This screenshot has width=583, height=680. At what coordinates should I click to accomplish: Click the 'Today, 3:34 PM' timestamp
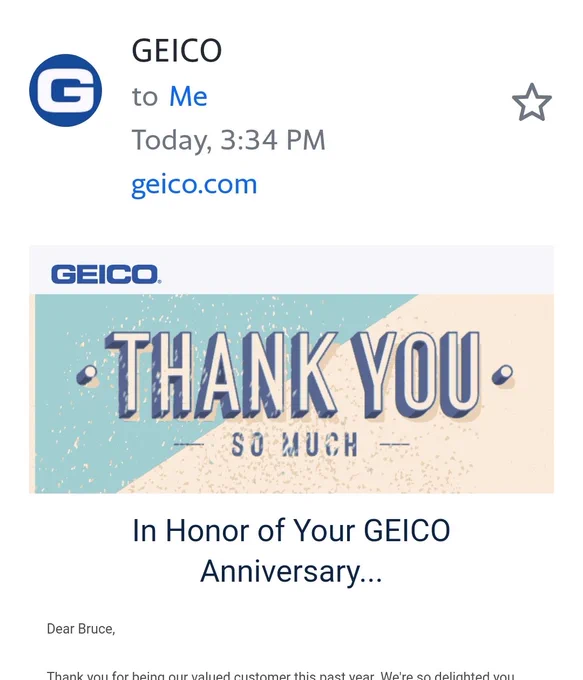click(229, 140)
